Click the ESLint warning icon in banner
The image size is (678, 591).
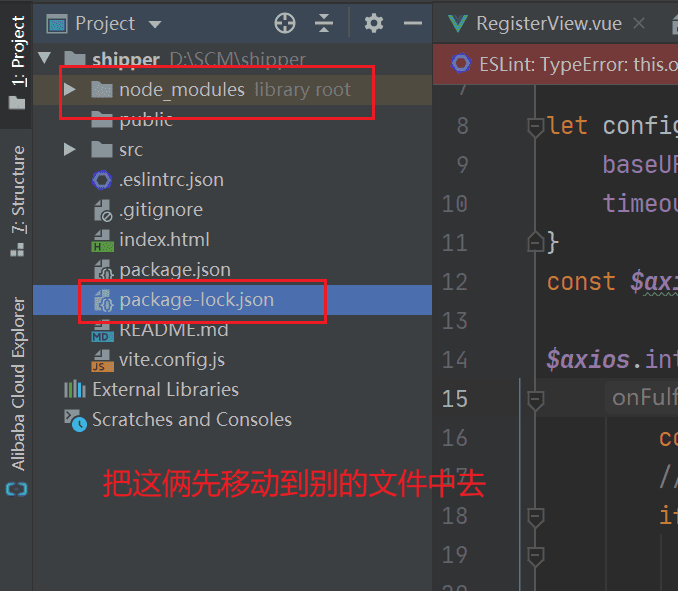tap(461, 64)
